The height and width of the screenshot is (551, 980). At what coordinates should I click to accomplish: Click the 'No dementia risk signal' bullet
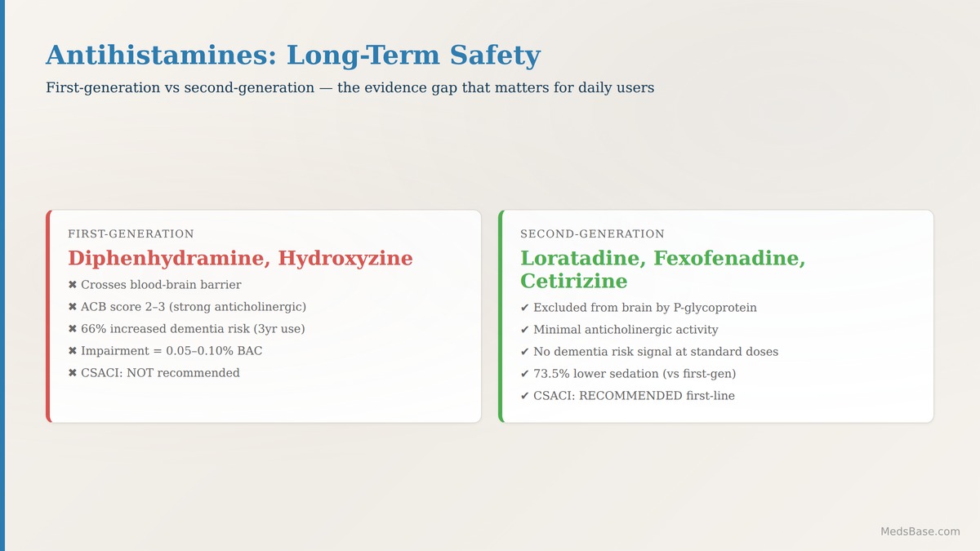pyautogui.click(x=649, y=352)
